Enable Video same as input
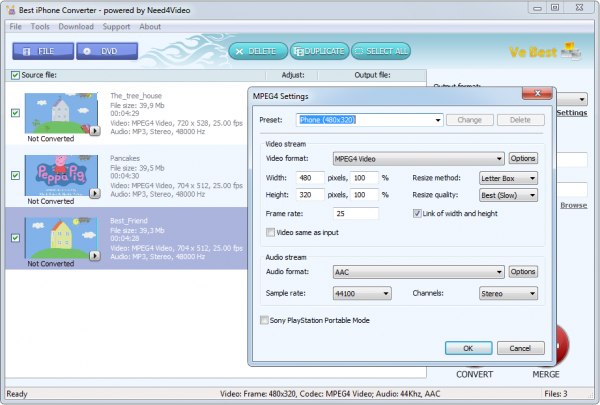The width and height of the screenshot is (600, 405). click(x=270, y=232)
